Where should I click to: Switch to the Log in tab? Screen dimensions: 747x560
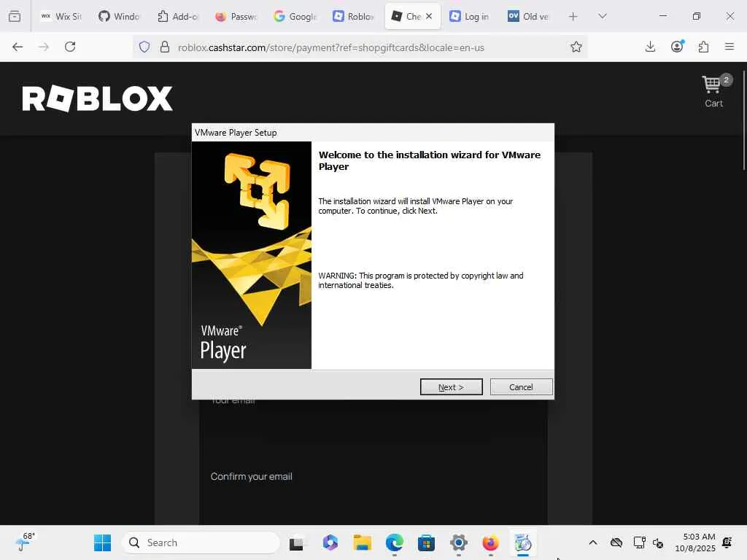tap(470, 16)
